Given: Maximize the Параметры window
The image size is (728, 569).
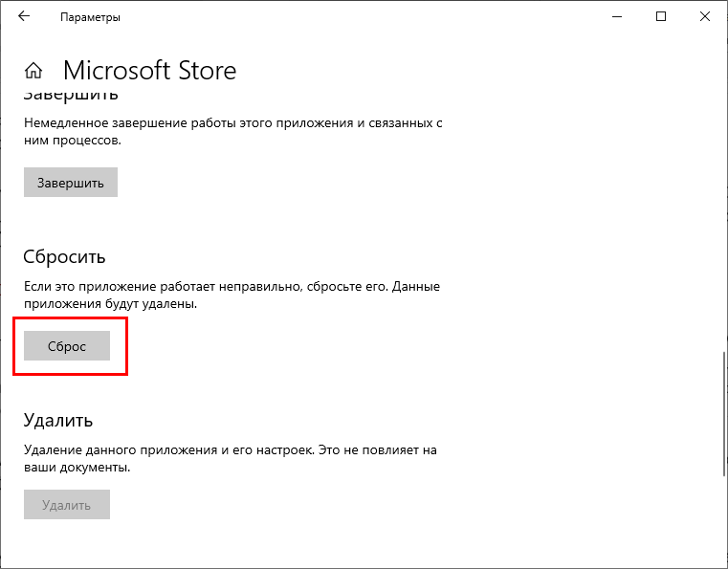Looking at the screenshot, I should 661,16.
